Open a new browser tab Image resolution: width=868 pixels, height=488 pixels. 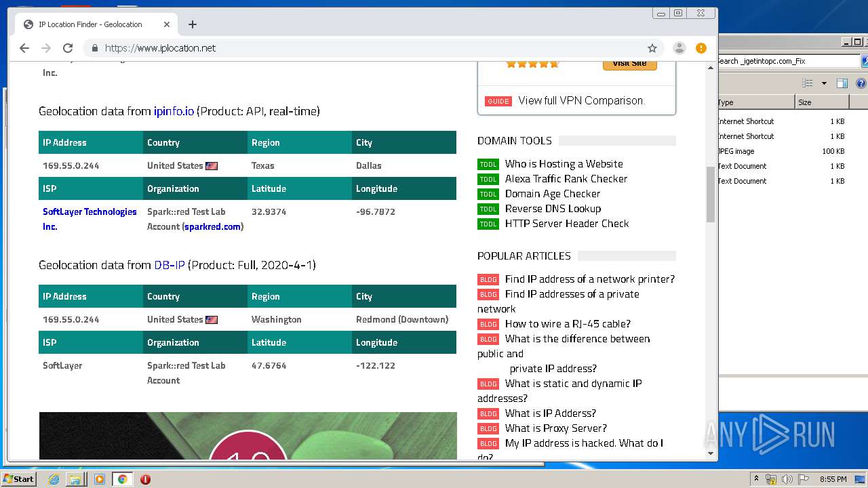tap(193, 24)
